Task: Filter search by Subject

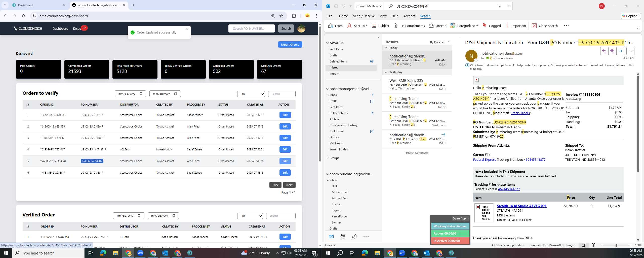Action: point(380,26)
